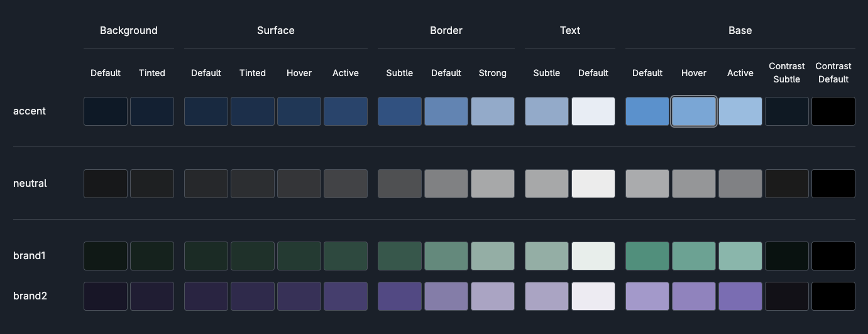Choose accent Surface Hover swatch

tap(299, 111)
